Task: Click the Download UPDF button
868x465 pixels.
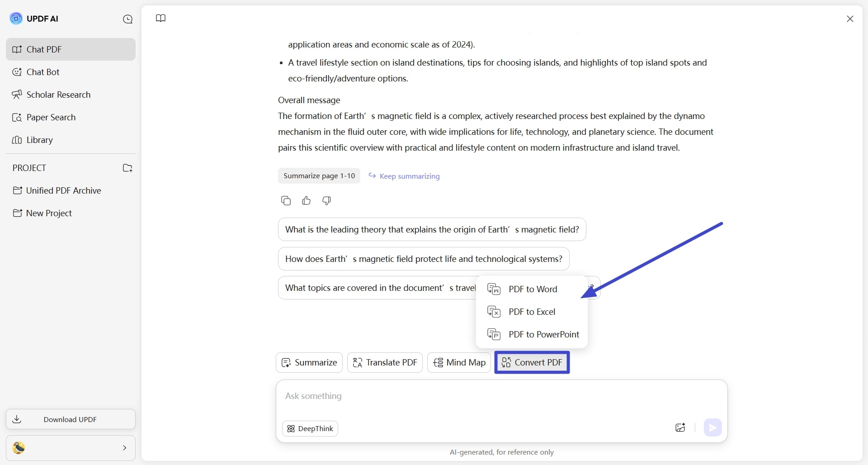Action: [70, 419]
